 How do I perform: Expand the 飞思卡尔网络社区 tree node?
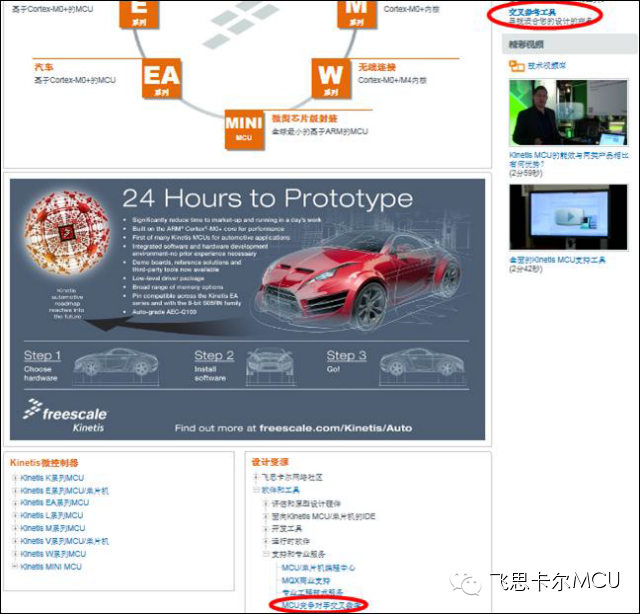[x=256, y=477]
